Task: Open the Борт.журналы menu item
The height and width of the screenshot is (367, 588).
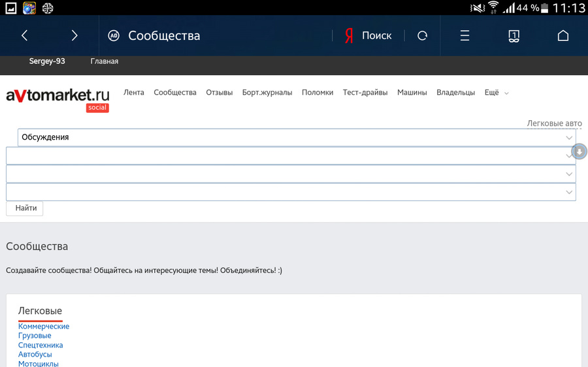Action: pos(267,92)
